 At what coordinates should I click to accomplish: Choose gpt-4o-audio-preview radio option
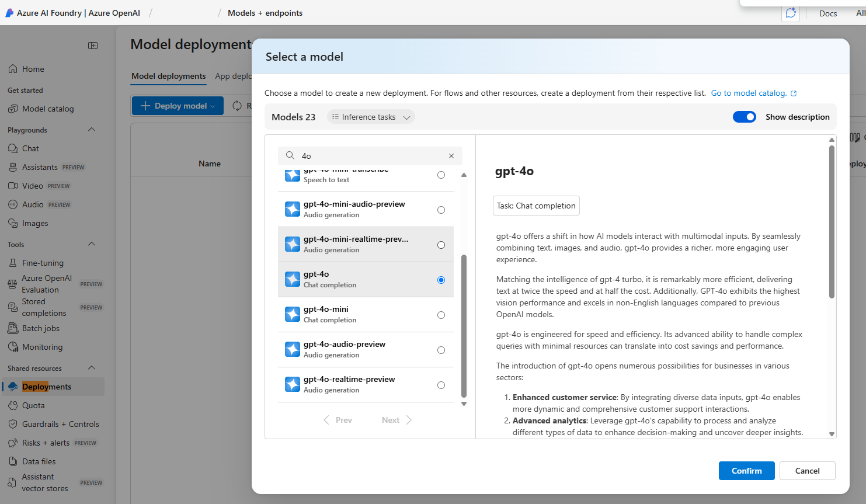(x=441, y=350)
